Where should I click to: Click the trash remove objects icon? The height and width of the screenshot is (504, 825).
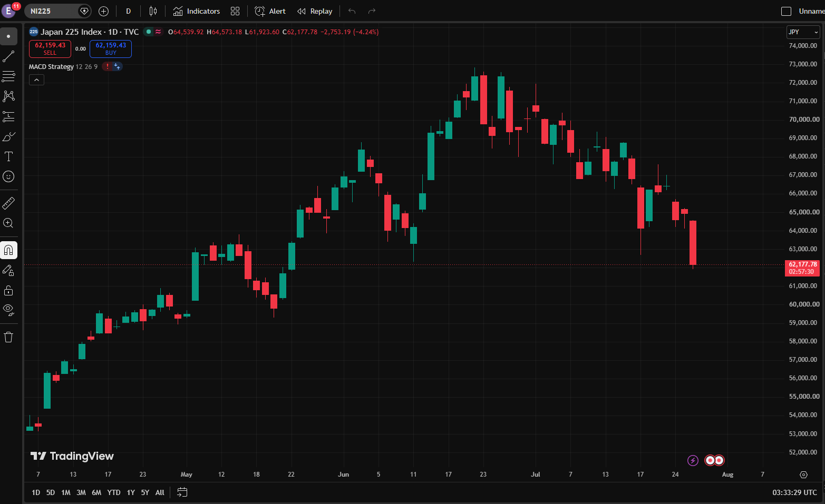pos(8,337)
